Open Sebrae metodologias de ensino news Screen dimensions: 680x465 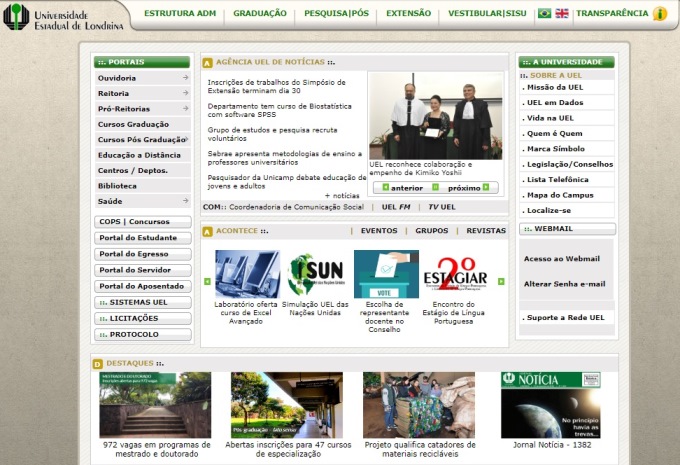tap(284, 158)
